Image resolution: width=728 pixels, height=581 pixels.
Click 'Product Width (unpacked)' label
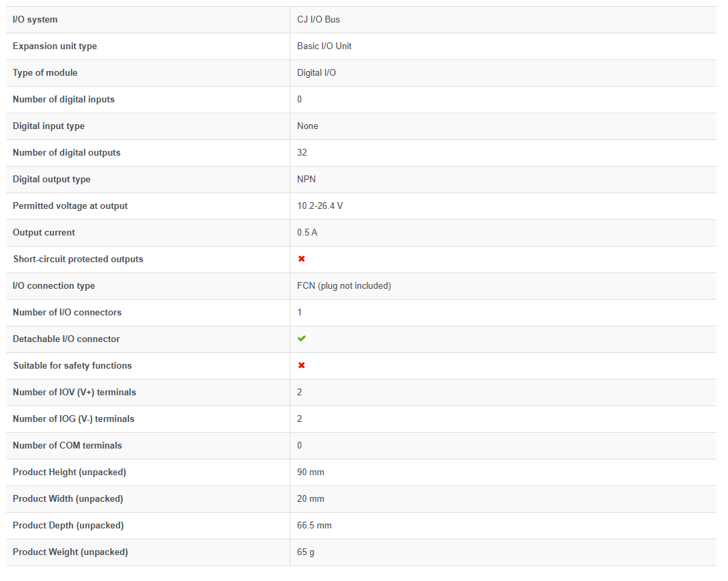(68, 499)
